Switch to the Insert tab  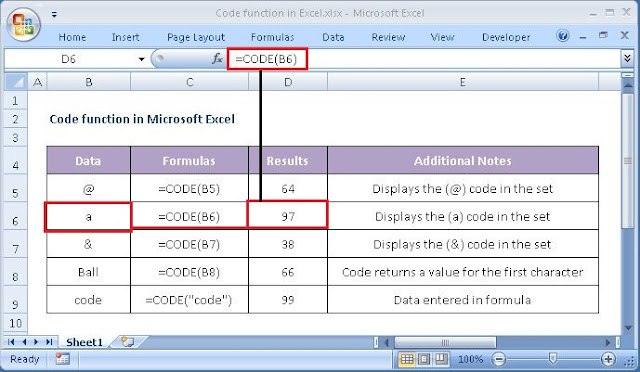click(125, 37)
